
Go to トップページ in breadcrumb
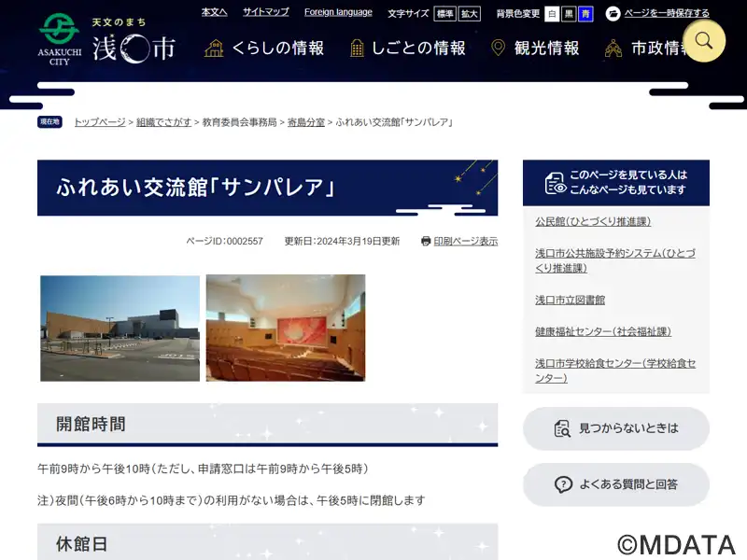[x=99, y=122]
